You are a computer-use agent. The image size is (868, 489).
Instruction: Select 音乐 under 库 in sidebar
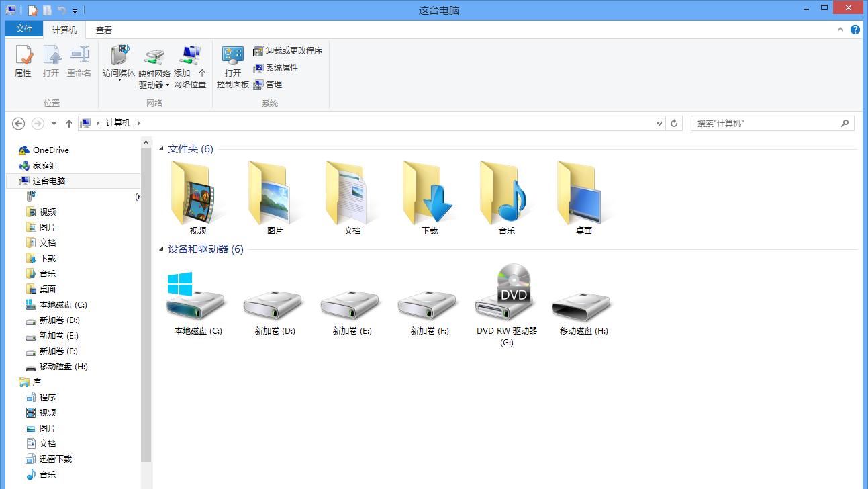tap(48, 475)
